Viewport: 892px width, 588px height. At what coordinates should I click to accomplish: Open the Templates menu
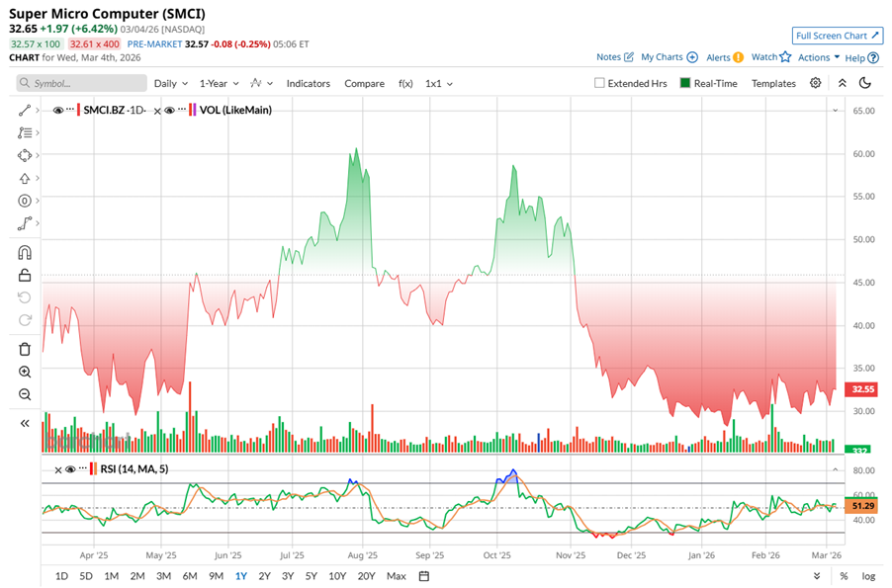tap(773, 84)
